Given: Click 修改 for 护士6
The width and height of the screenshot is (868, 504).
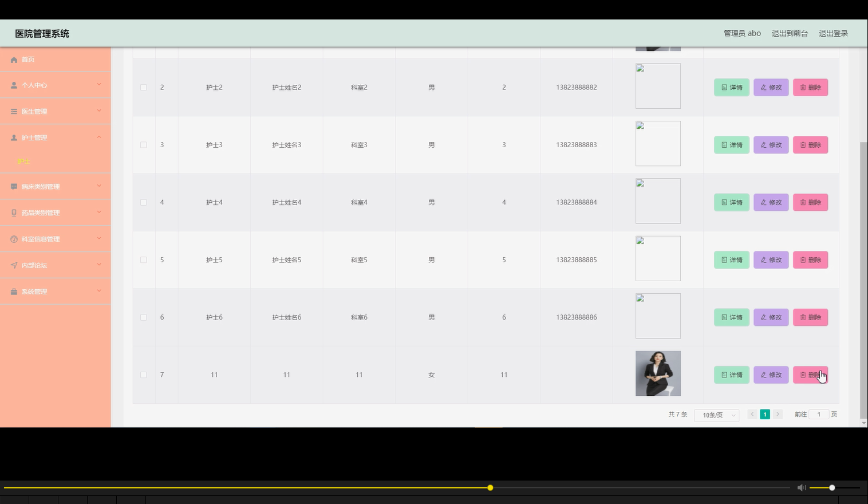Looking at the screenshot, I should click(x=771, y=317).
